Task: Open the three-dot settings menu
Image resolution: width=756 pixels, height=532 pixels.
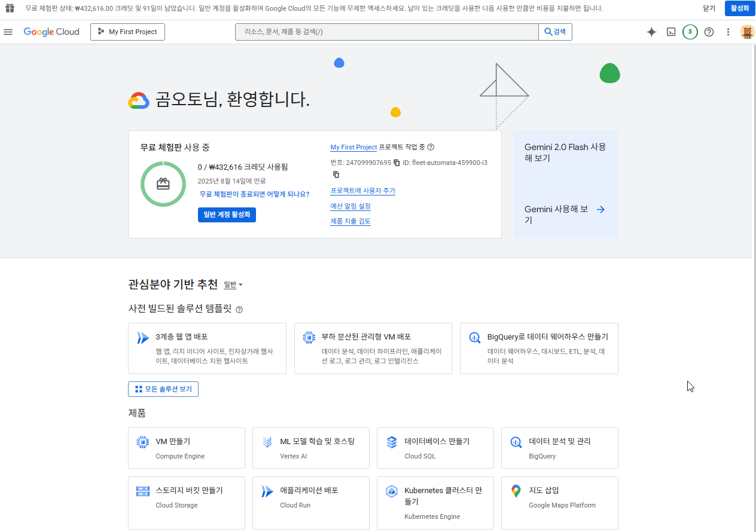Action: pyautogui.click(x=728, y=32)
